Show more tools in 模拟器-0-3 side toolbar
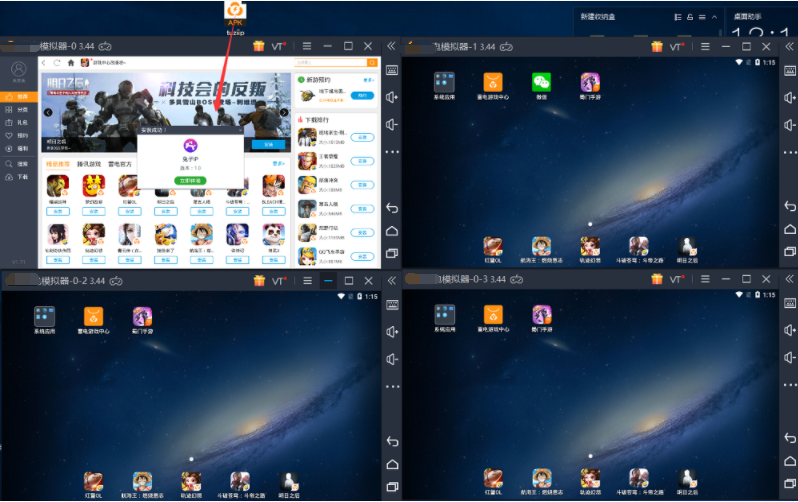798x502 pixels. 790,385
